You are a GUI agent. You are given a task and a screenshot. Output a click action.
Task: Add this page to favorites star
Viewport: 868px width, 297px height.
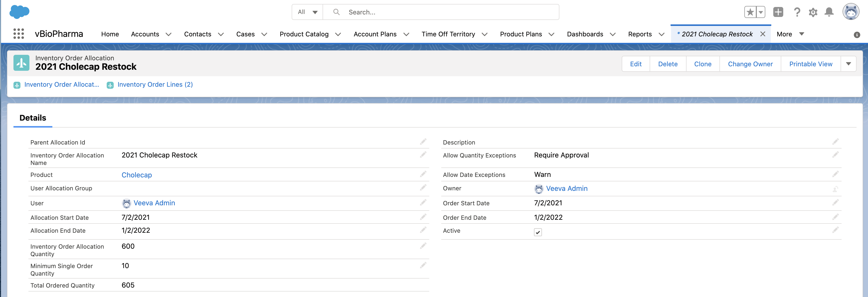[x=750, y=12]
